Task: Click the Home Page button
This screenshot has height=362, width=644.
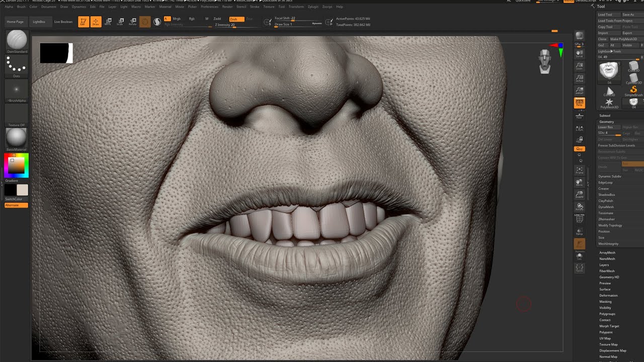Action: 15,22
